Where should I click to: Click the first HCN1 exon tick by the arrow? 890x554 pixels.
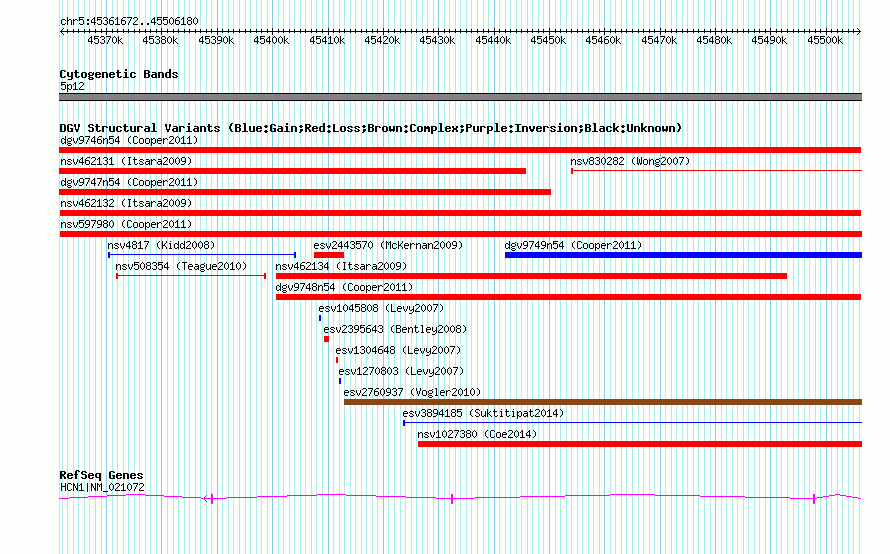pos(212,499)
